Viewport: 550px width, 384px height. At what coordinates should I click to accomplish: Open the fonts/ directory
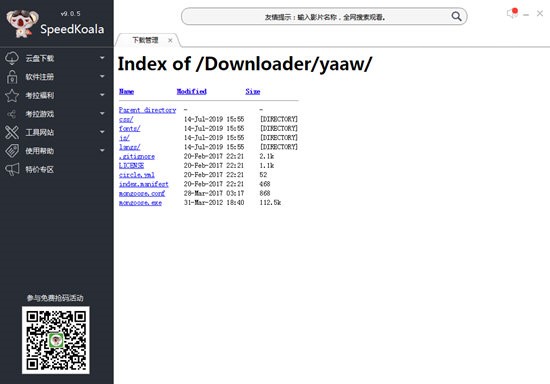(x=129, y=128)
